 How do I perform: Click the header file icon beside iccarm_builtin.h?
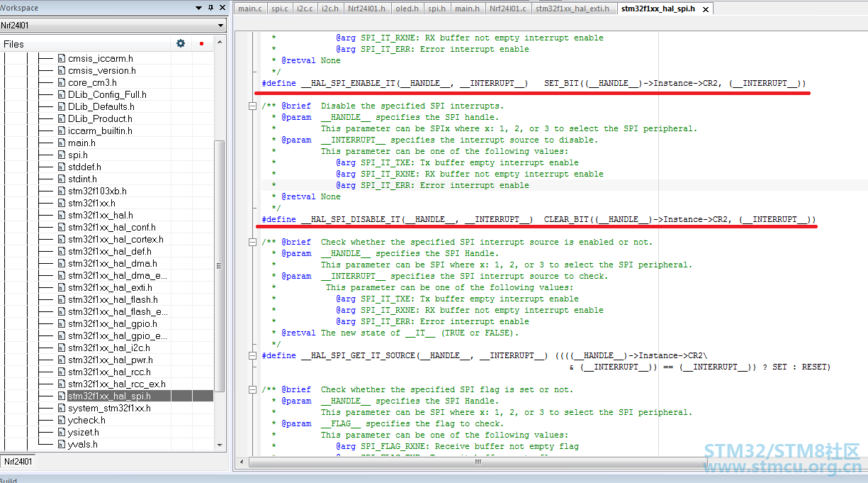click(x=62, y=131)
